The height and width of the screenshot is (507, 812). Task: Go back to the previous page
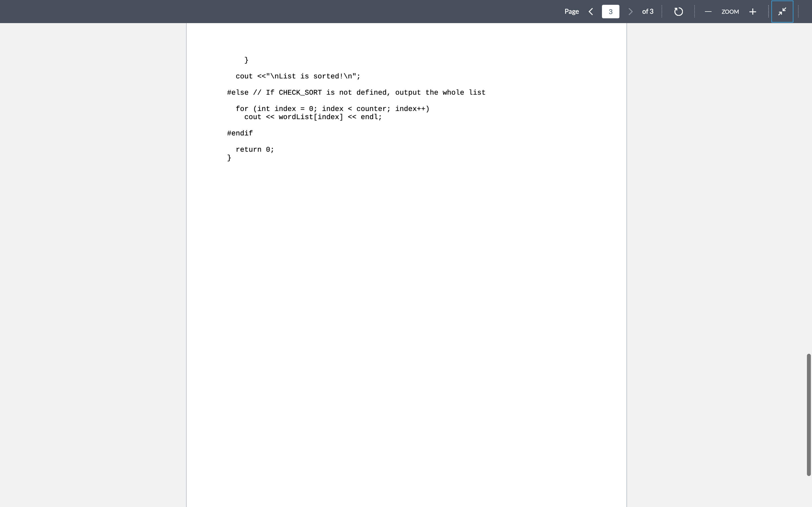point(591,11)
